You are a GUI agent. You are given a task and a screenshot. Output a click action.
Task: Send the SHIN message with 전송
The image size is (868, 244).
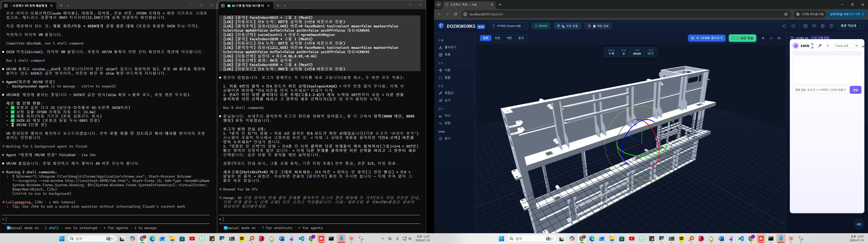pos(856,90)
